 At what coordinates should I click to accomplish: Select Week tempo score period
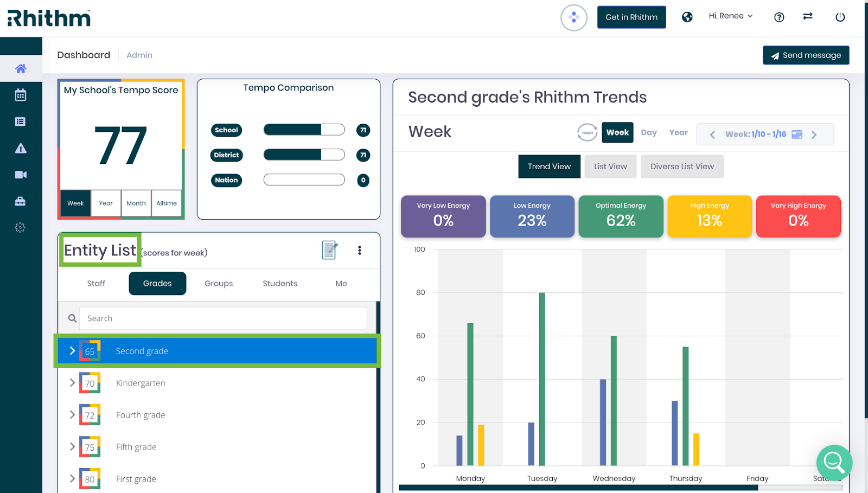pyautogui.click(x=75, y=203)
